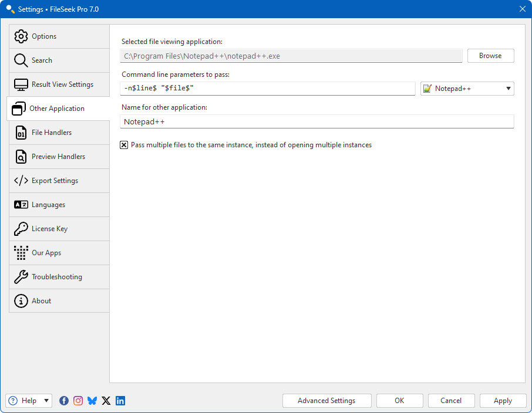Screen dimensions: 532x413
Task: Expand the Help button dropdown arrow
Action: (46, 401)
